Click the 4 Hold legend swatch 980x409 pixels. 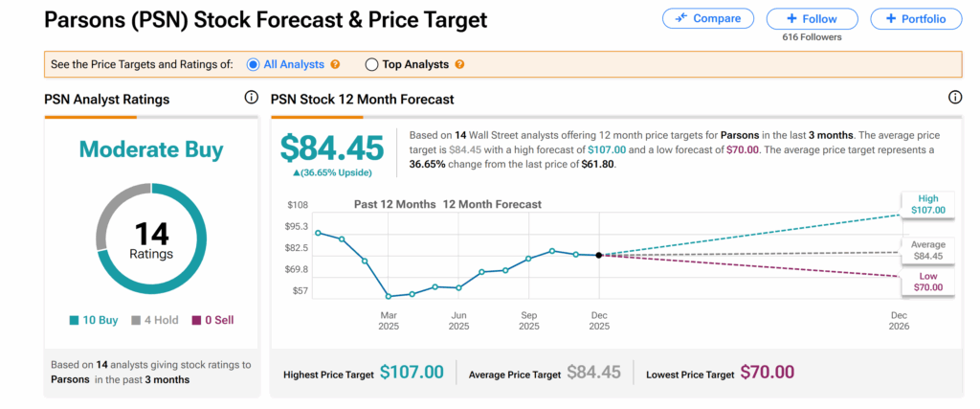click(135, 320)
